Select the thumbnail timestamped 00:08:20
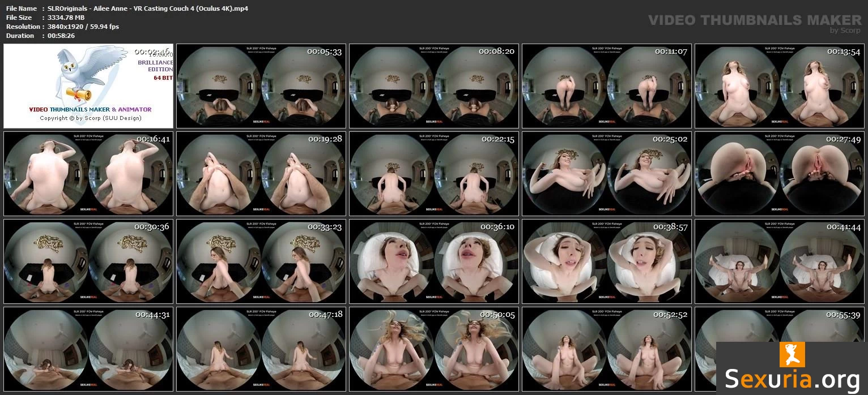Screen dimensions: 868x395 coord(433,86)
